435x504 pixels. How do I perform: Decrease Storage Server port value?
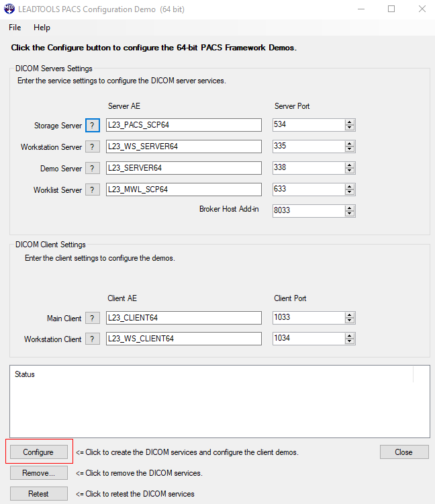click(x=350, y=128)
